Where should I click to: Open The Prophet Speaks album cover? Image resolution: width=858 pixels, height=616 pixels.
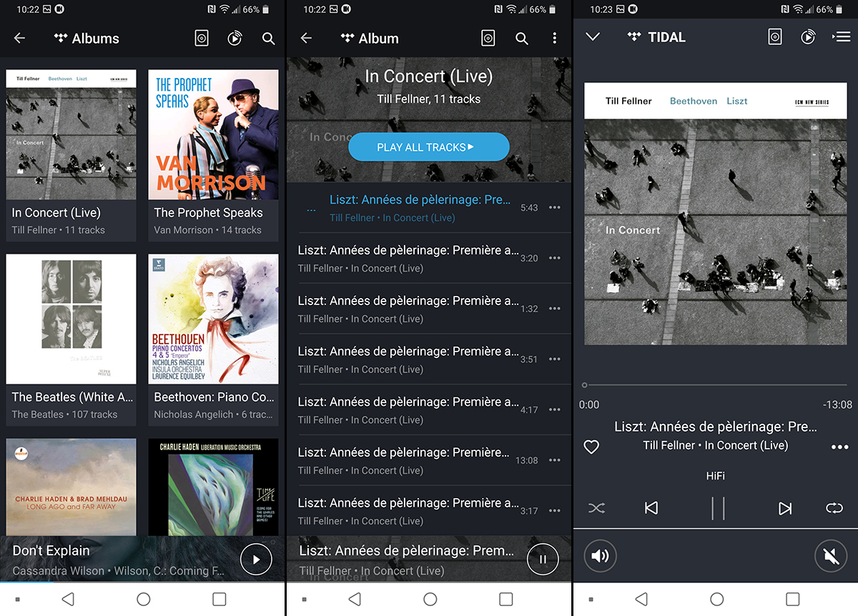pyautogui.click(x=213, y=134)
